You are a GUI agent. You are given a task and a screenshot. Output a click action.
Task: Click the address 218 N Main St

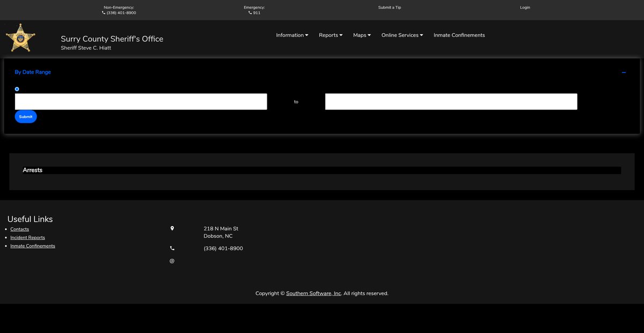221,229
